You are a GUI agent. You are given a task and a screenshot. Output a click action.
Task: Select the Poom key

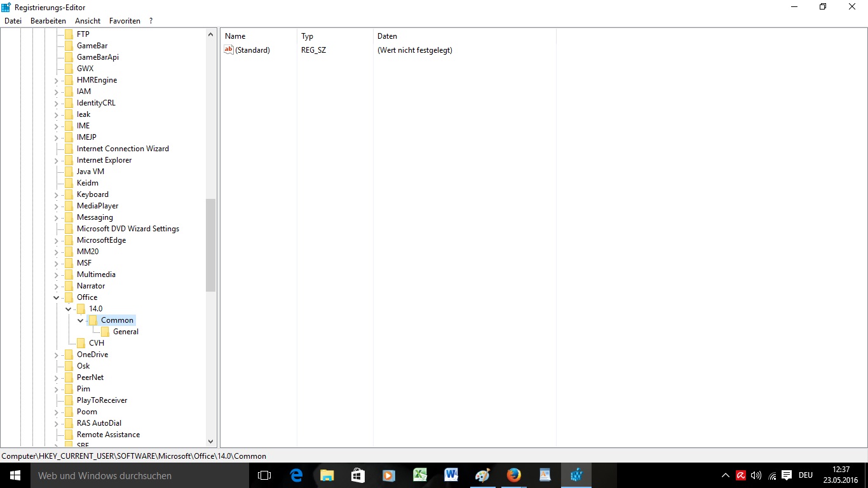(87, 412)
